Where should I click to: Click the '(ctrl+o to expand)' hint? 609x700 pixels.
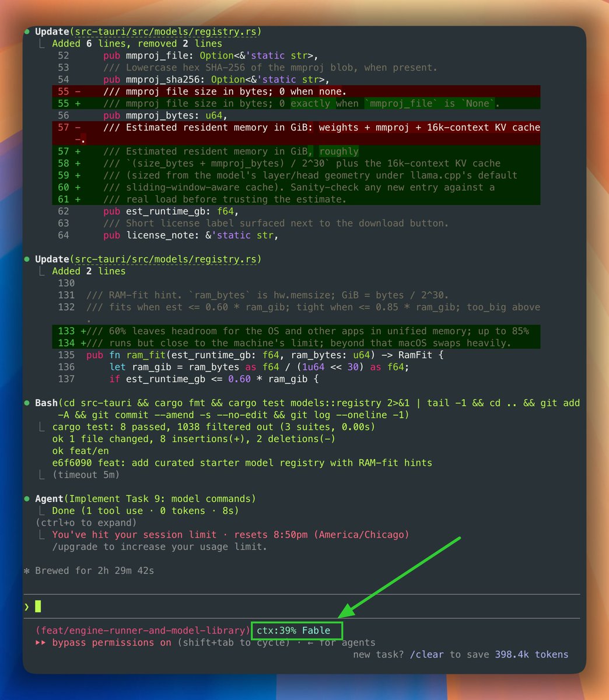86,523
